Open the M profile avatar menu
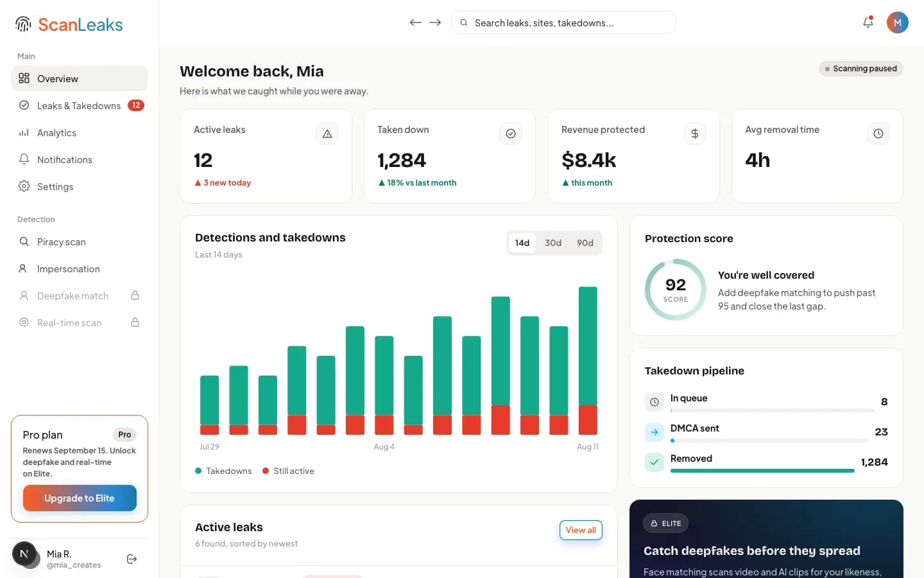Viewport: 924px width, 578px height. [897, 22]
